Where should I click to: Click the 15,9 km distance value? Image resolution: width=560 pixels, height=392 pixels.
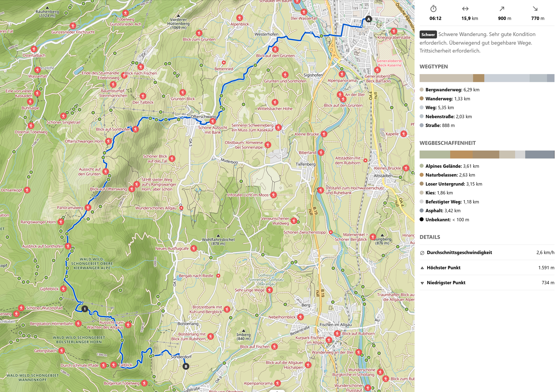tap(469, 19)
